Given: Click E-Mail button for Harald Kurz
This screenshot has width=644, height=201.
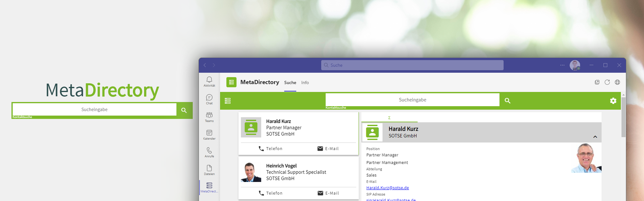Looking at the screenshot, I should [328, 149].
